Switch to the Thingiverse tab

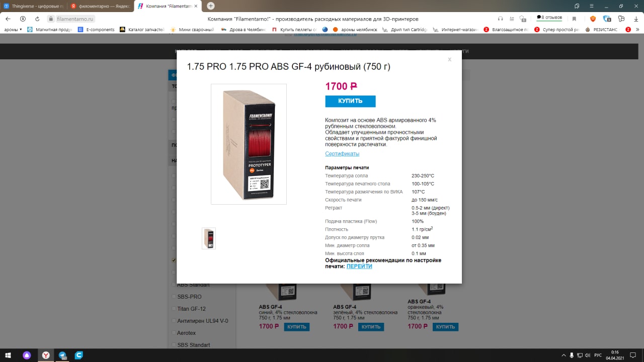(x=33, y=6)
